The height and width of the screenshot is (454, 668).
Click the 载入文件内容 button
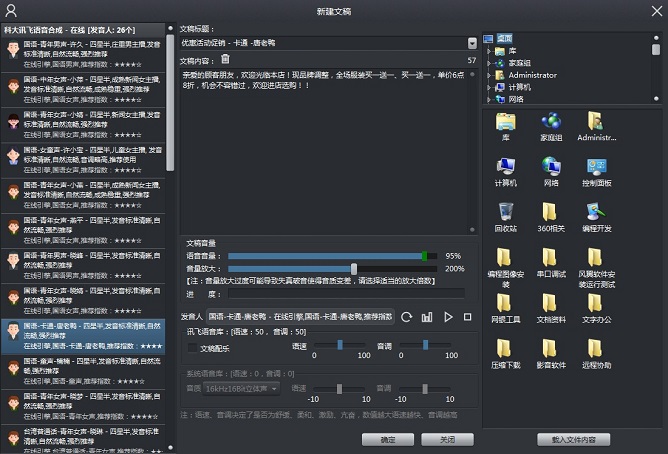coord(573,440)
